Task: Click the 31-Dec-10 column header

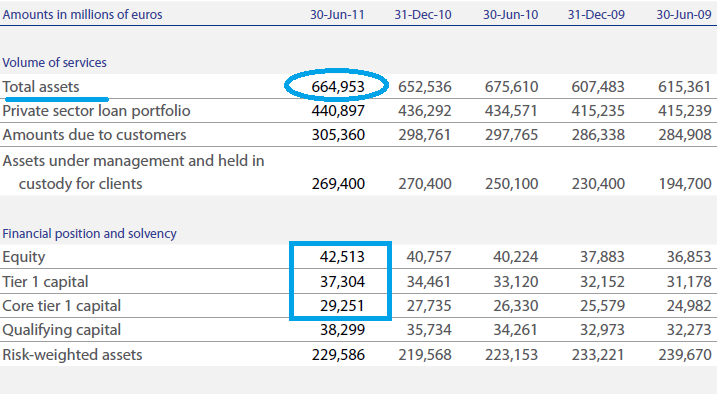Action: [423, 15]
